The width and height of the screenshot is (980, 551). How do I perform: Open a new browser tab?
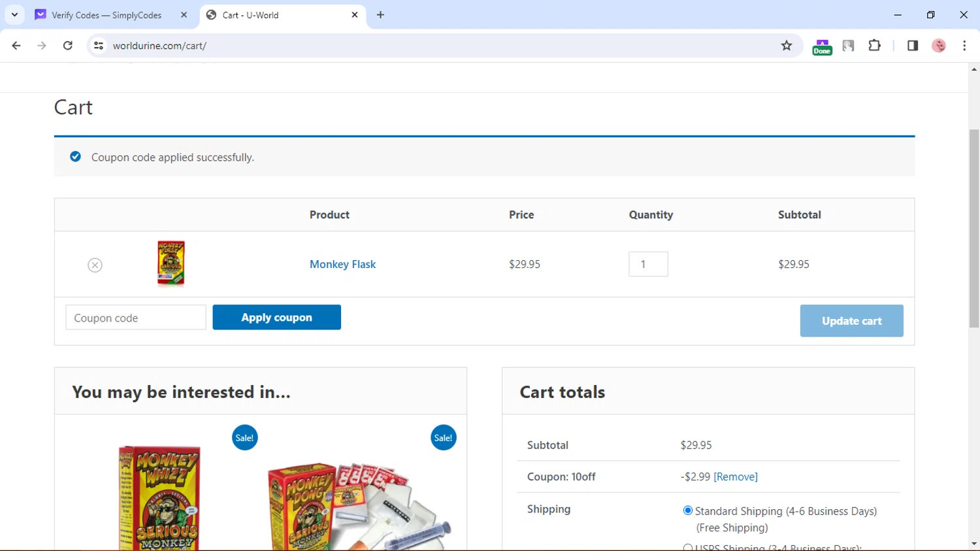[380, 15]
